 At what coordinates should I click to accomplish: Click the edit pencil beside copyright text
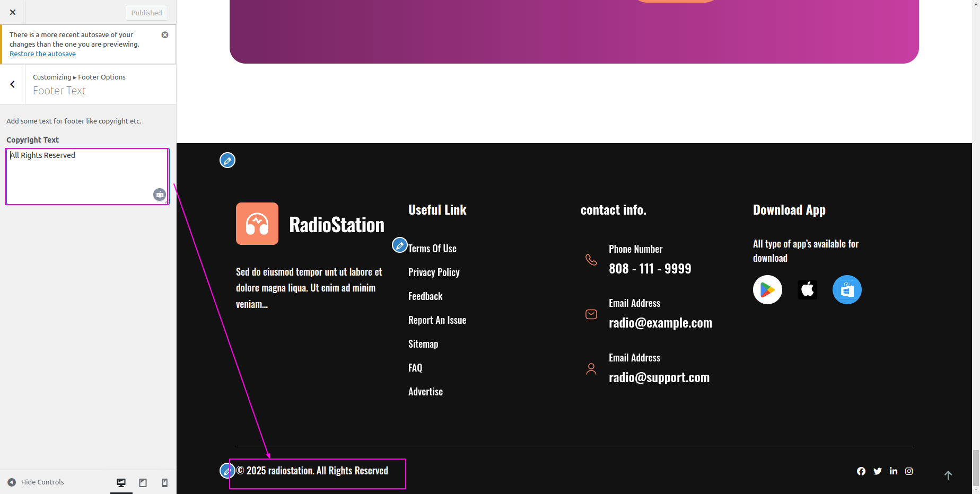point(227,471)
